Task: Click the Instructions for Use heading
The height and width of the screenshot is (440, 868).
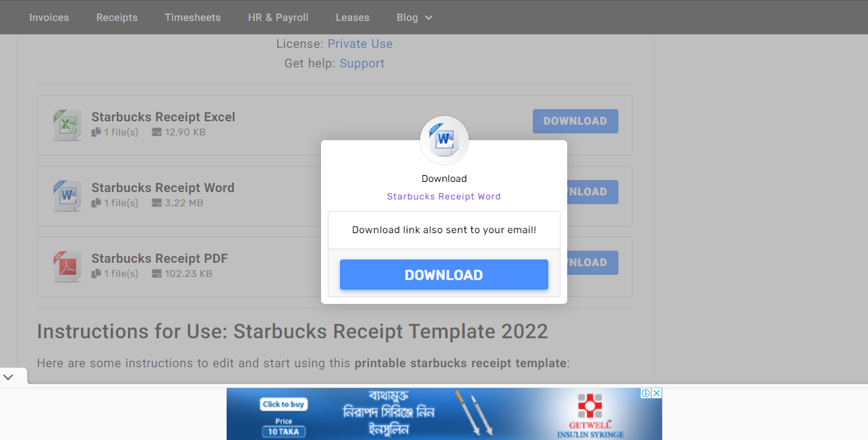Action: 293,332
